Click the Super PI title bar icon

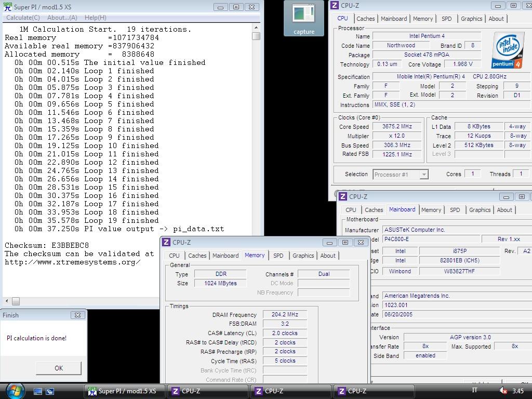7,6
